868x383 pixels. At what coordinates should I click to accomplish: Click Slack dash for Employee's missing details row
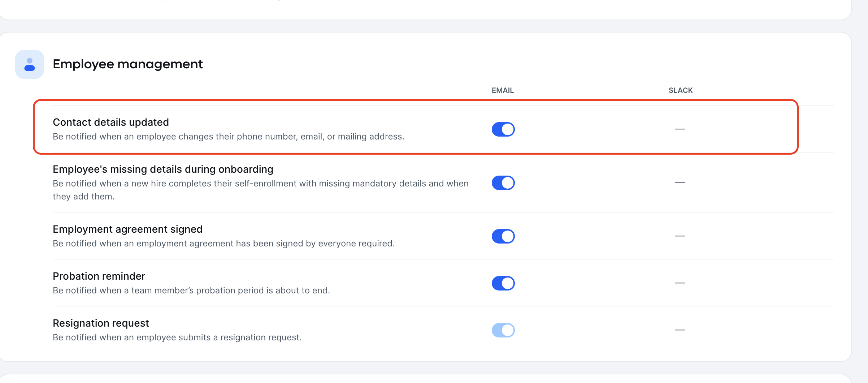(680, 182)
